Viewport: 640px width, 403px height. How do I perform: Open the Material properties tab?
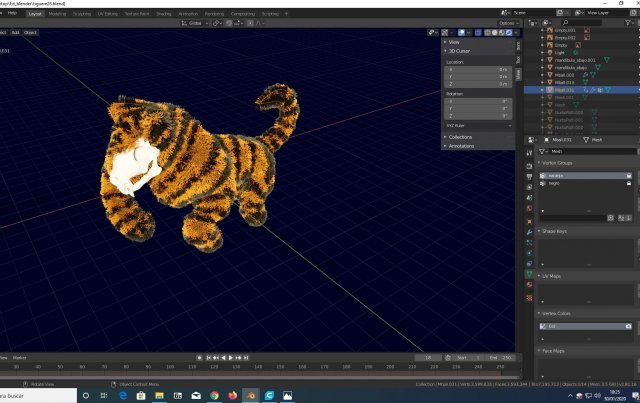(x=529, y=285)
